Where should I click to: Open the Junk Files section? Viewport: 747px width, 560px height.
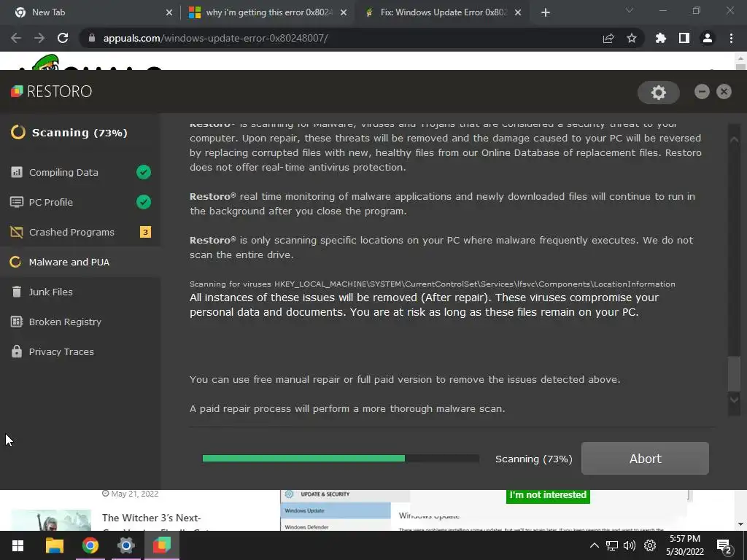pyautogui.click(x=80, y=292)
